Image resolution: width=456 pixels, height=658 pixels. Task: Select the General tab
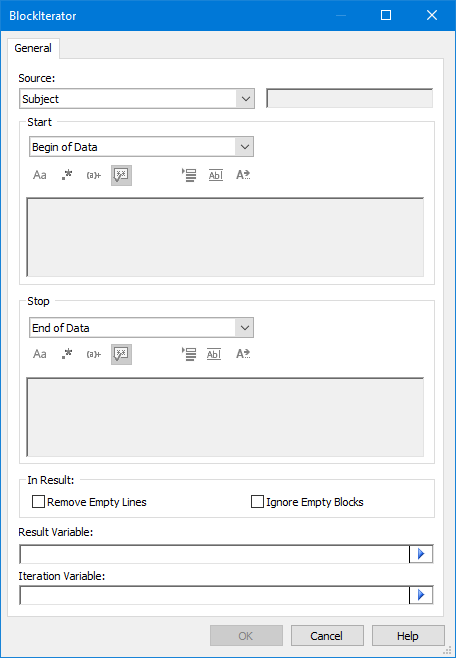(33, 48)
